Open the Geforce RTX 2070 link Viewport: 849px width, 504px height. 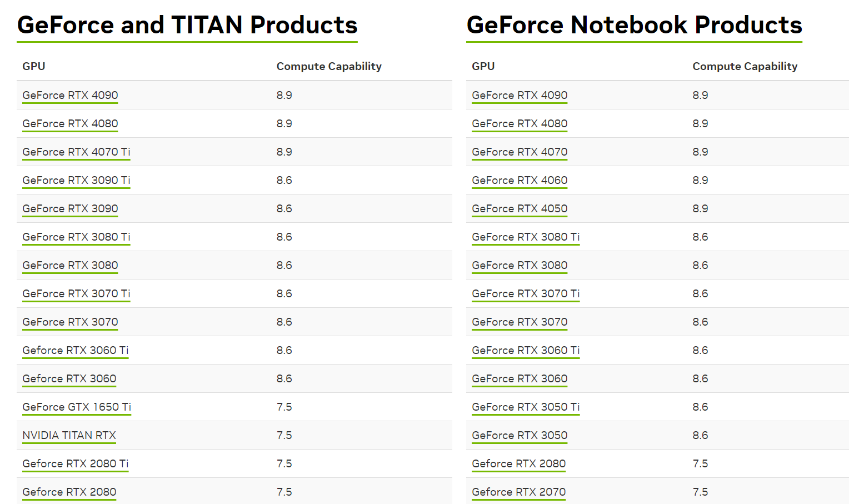pos(518,492)
